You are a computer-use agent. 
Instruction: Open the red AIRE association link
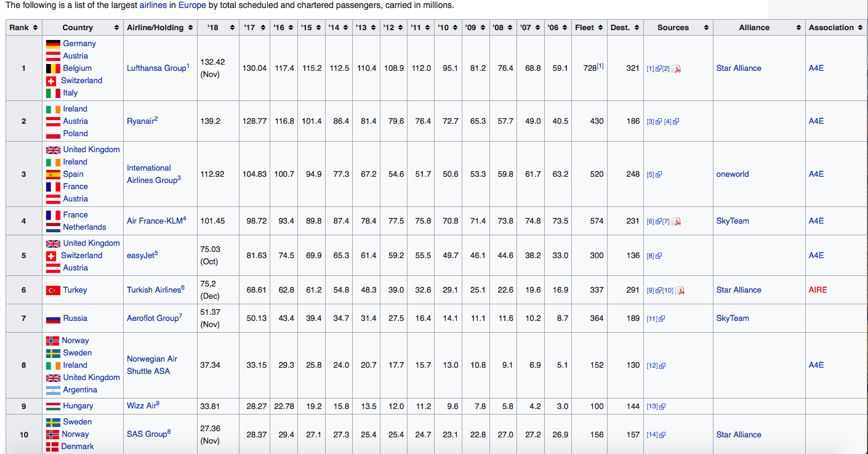[x=818, y=290]
